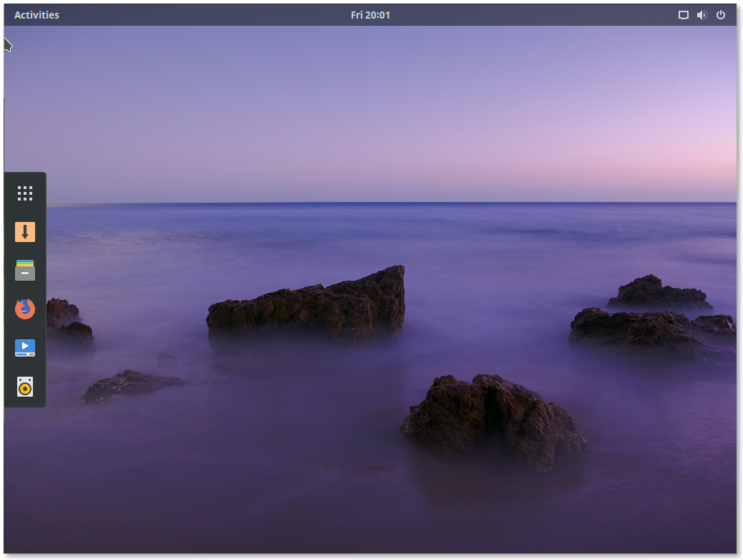Click the volume speaker icon
The height and width of the screenshot is (560, 743).
click(x=701, y=15)
